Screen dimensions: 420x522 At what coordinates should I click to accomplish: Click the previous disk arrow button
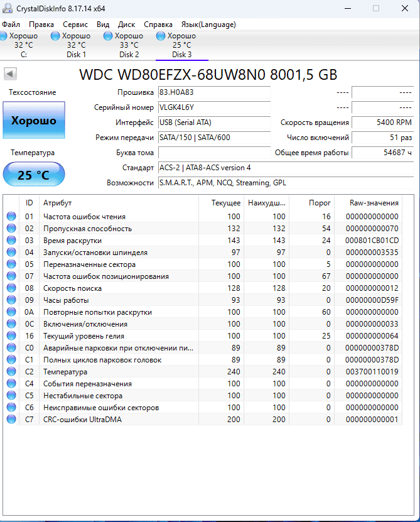(10, 74)
